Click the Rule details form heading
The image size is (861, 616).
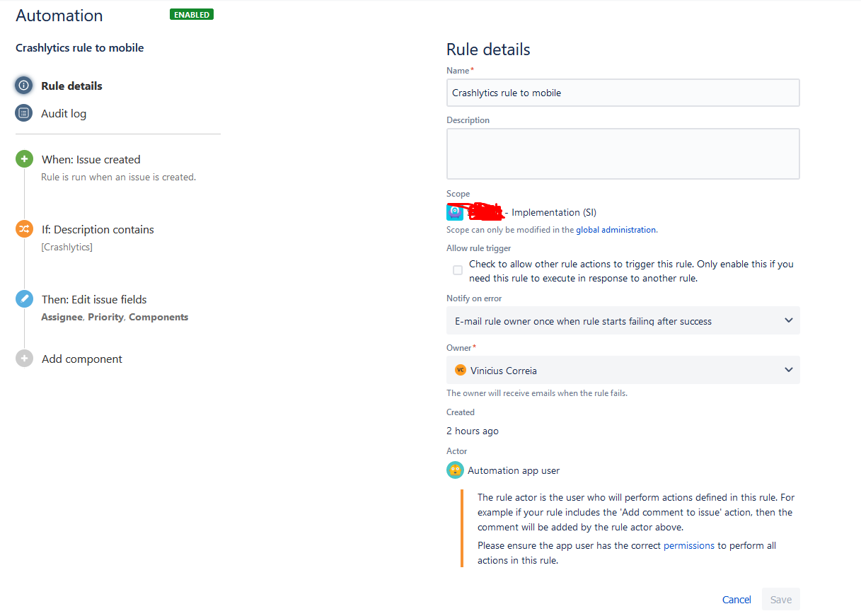pyautogui.click(x=488, y=50)
